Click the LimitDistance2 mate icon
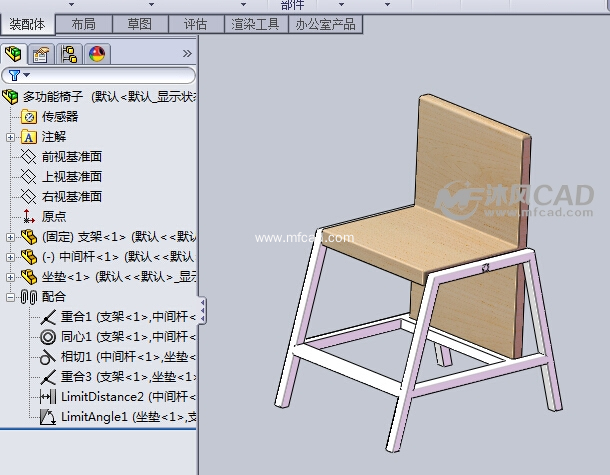The width and height of the screenshot is (610, 475). tap(48, 397)
